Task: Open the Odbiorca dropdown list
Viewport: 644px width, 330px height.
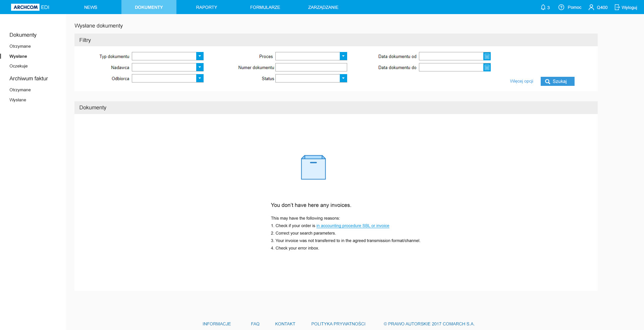Action: pyautogui.click(x=200, y=78)
